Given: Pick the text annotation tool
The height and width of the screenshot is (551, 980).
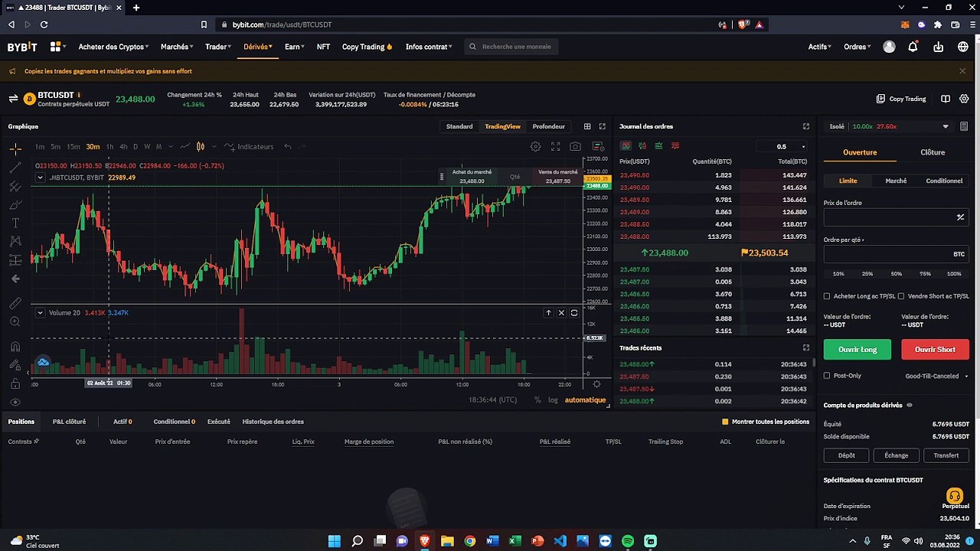Looking at the screenshot, I should [15, 223].
